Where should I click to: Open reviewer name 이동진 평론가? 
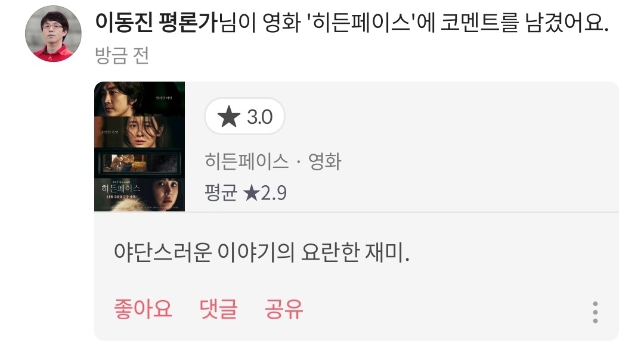click(156, 23)
